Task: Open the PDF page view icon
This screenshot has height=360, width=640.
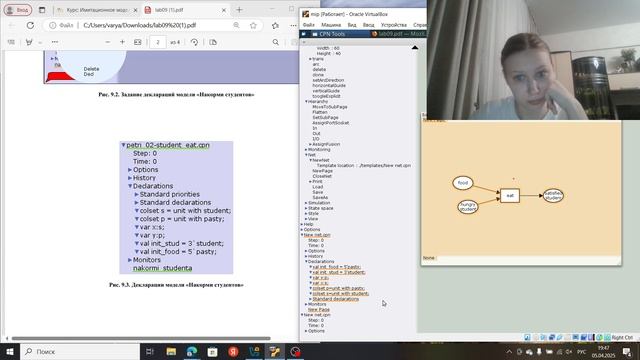Action: pos(213,42)
